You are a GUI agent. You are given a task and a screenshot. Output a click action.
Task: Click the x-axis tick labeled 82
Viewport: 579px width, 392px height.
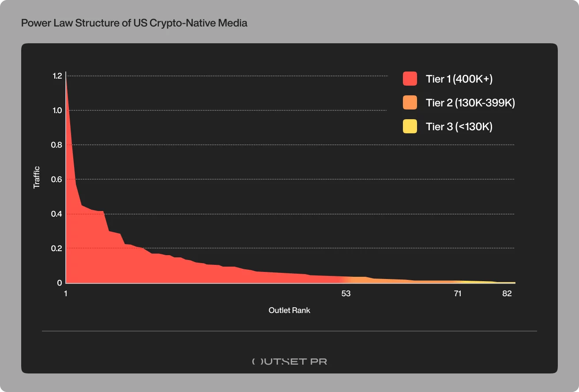[x=507, y=294]
